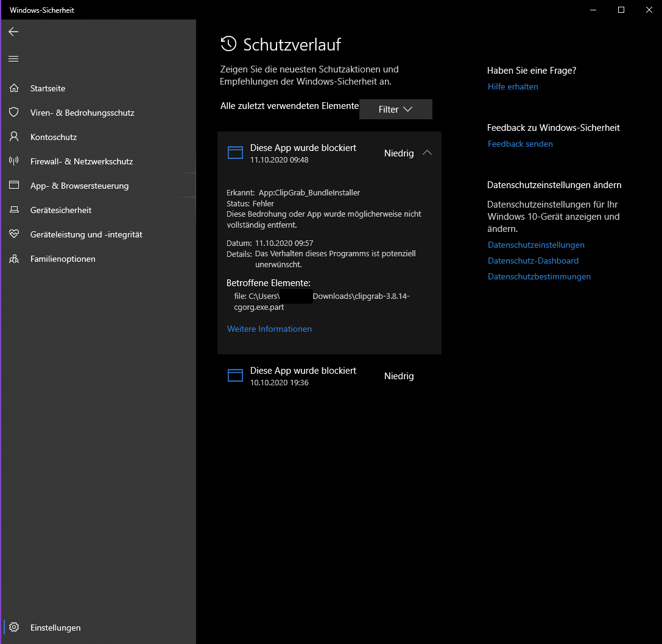The width and height of the screenshot is (662, 644).
Task: Click the family icon for Familienoptionen
Action: pos(14,259)
